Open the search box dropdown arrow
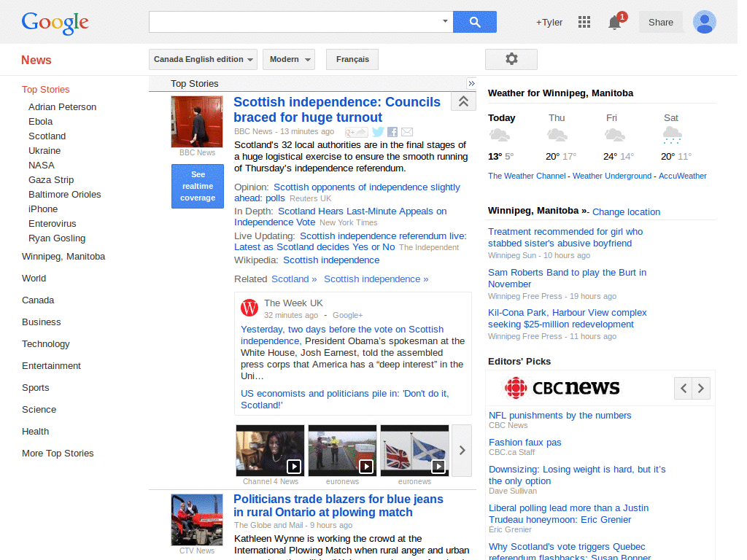The image size is (747, 560). click(x=445, y=21)
